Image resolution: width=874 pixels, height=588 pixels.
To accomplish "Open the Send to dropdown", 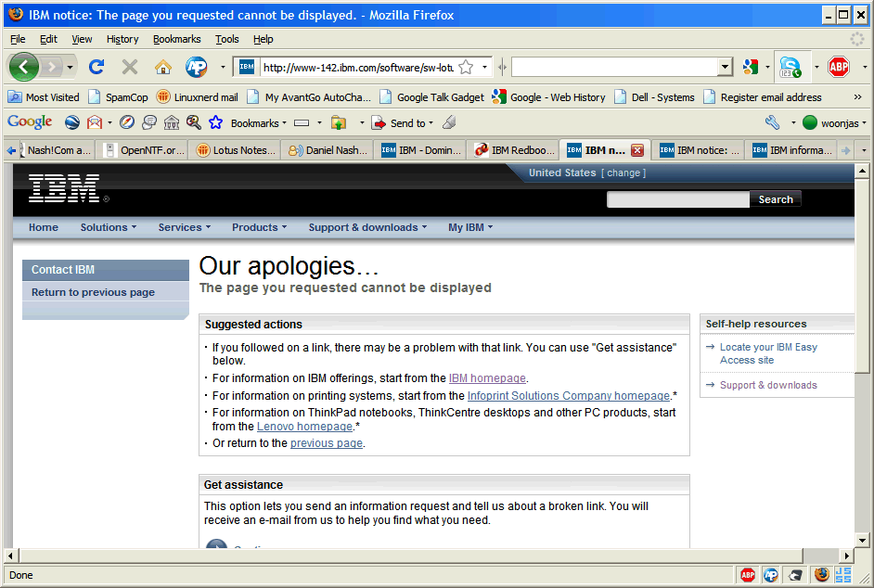I will coord(403,123).
